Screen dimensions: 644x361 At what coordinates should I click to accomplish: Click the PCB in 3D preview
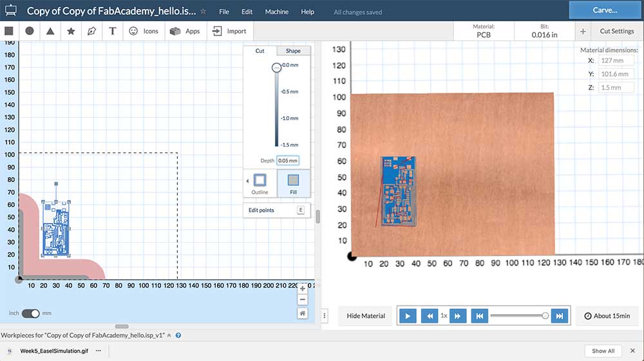pyautogui.click(x=399, y=190)
